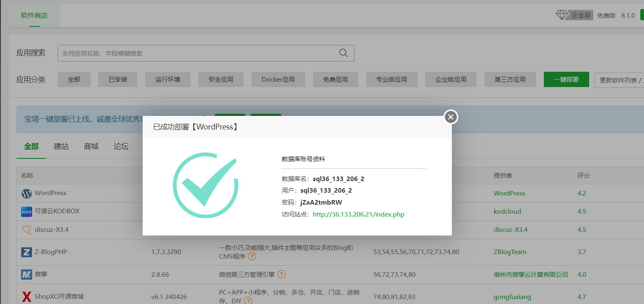Click the help icon beside ShopXO description

pos(248,301)
